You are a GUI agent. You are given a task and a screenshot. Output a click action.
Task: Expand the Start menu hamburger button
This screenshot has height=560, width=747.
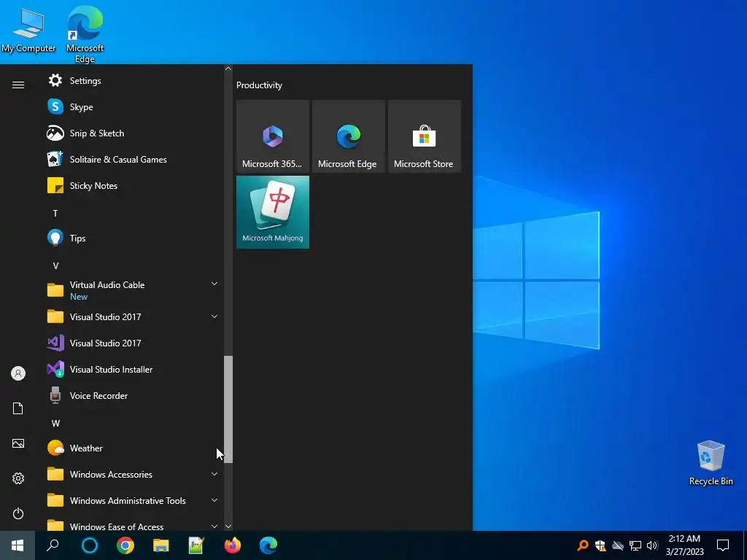point(18,85)
